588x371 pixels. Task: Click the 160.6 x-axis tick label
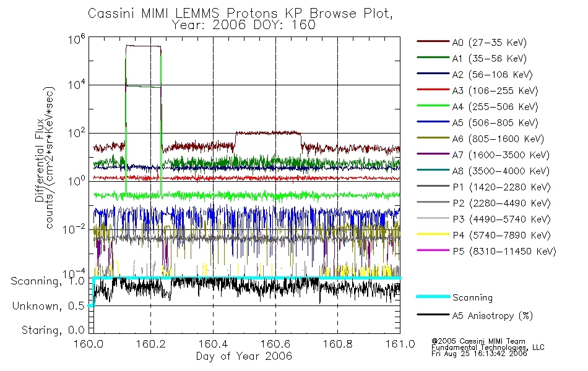tap(275, 344)
